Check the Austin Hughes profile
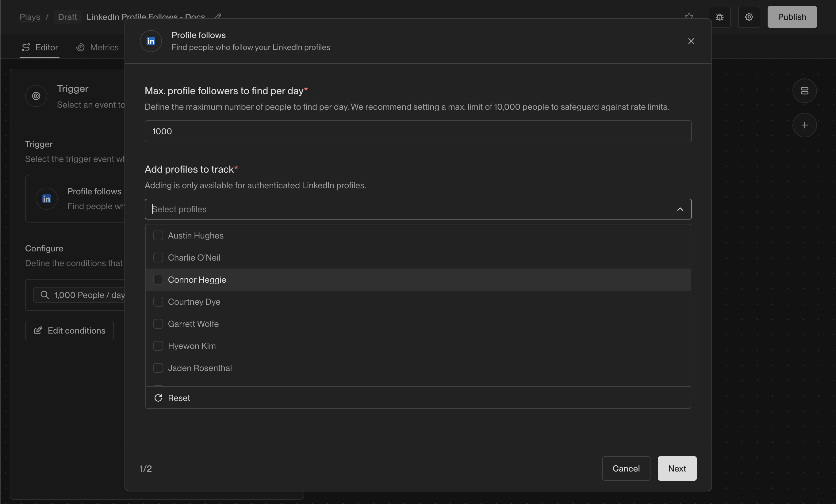 [158, 235]
